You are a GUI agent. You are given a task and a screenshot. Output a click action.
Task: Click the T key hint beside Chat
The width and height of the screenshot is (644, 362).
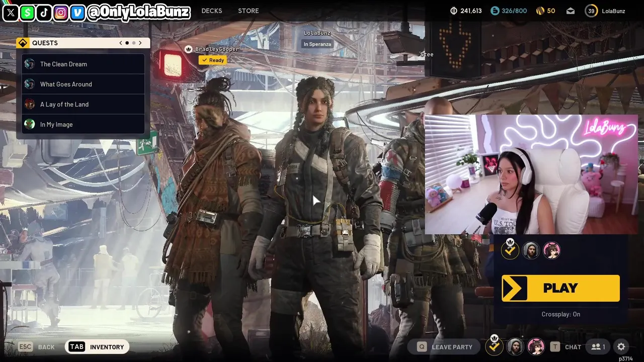pyautogui.click(x=555, y=347)
